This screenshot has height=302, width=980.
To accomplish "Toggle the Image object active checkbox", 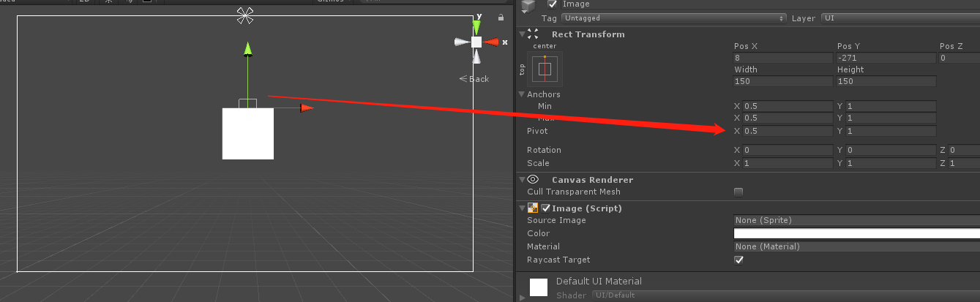I will 553,4.
